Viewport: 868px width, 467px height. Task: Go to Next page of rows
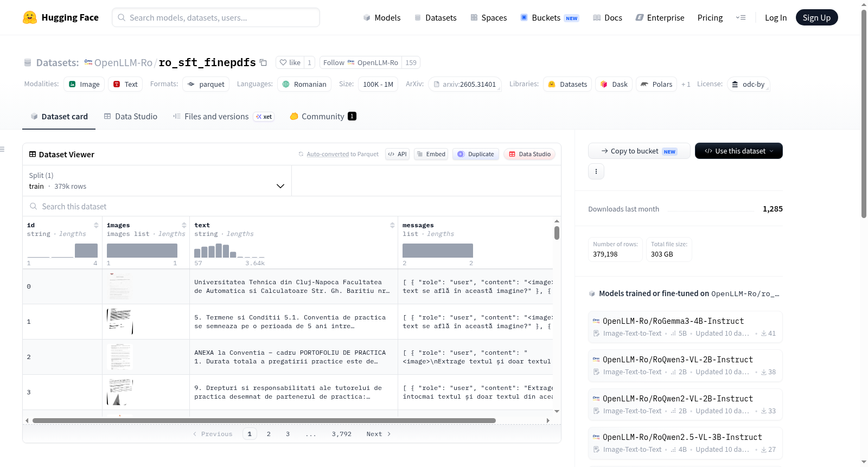379,434
